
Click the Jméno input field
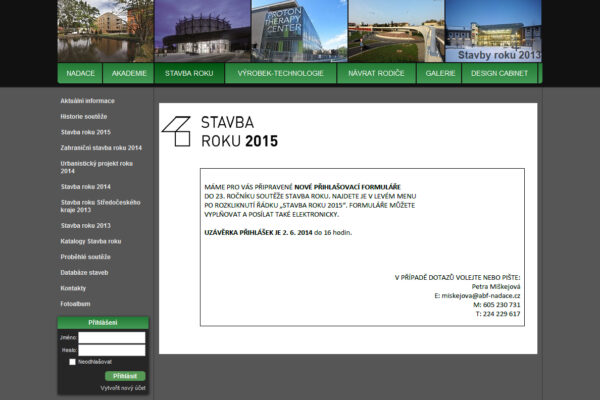tap(111, 338)
